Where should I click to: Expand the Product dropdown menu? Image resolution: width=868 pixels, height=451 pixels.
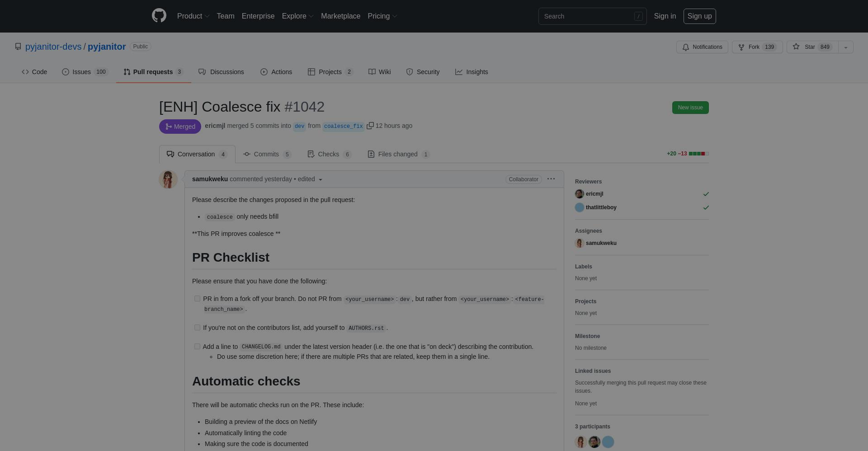click(193, 16)
